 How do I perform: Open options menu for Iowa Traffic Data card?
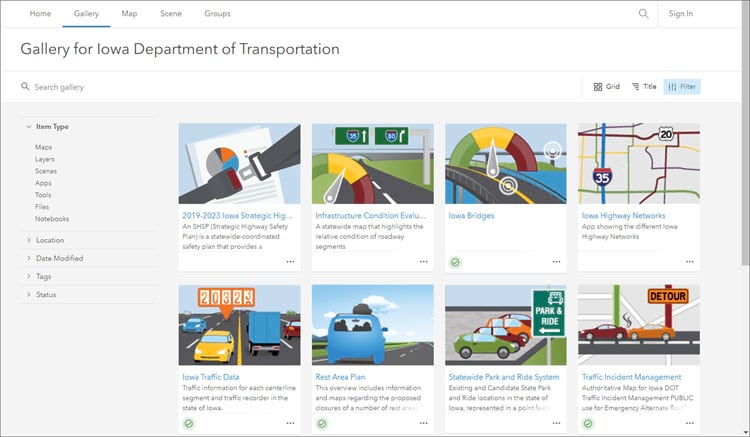pos(290,423)
